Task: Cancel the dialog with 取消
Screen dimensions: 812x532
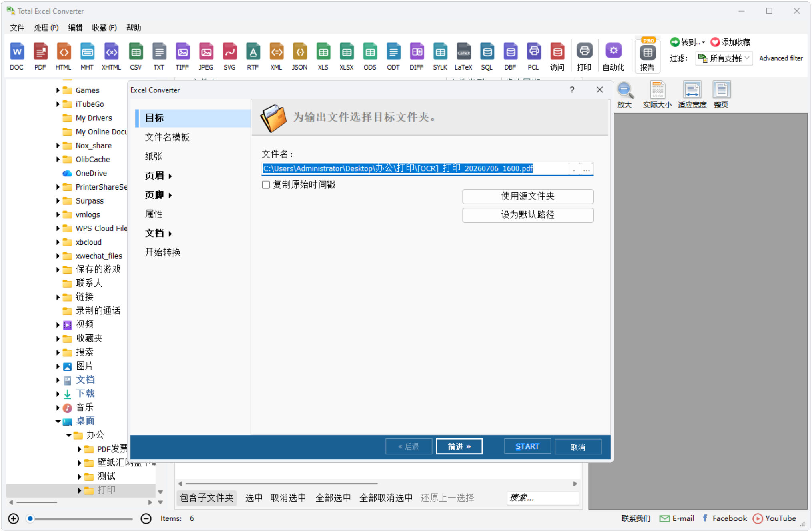Action: (578, 447)
